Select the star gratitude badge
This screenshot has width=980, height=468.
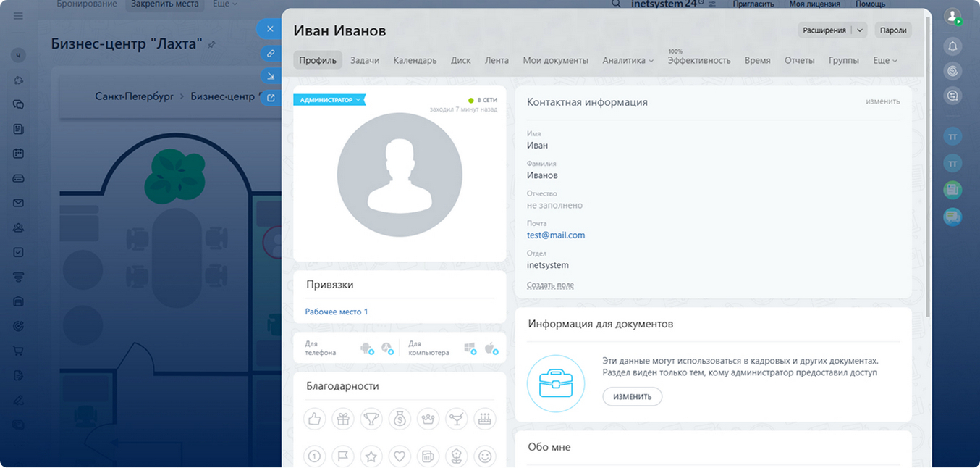[x=371, y=456]
